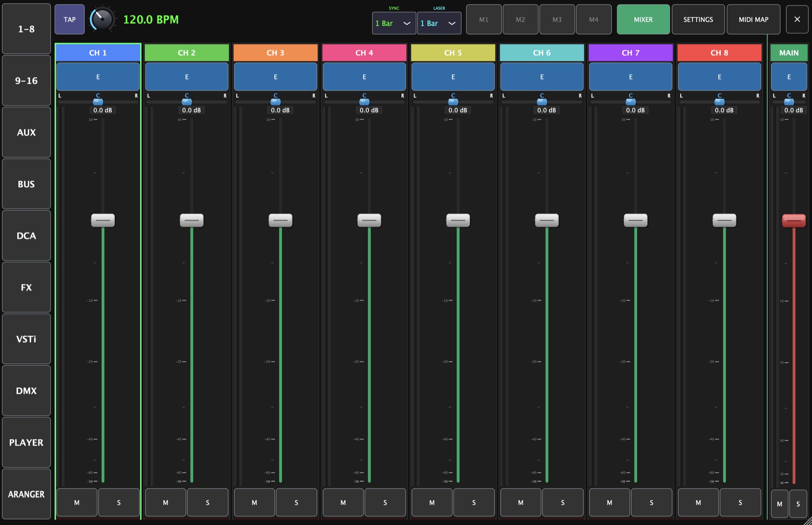Viewport: 812px width, 525px height.
Task: Open the SYNC 1 Bar dropdown
Action: click(x=394, y=23)
